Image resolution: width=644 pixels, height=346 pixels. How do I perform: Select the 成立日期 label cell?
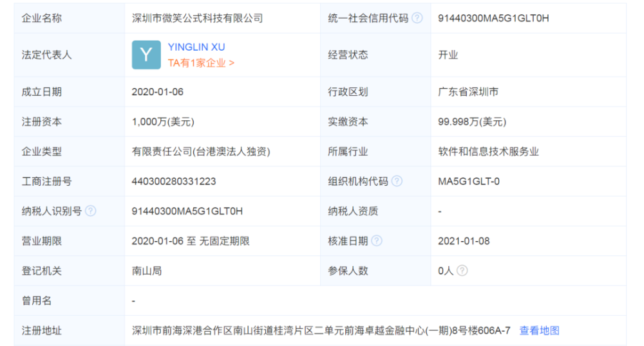coord(70,92)
